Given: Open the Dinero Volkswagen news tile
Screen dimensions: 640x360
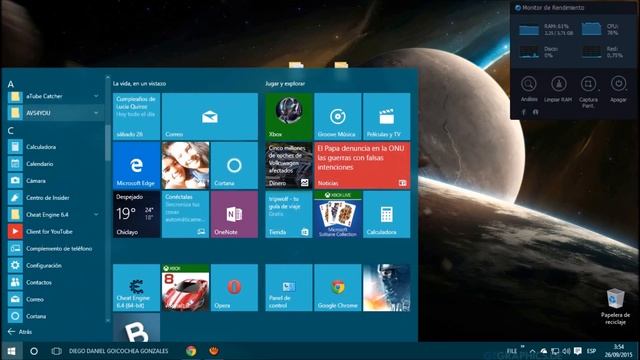Looking at the screenshot, I should [289, 165].
